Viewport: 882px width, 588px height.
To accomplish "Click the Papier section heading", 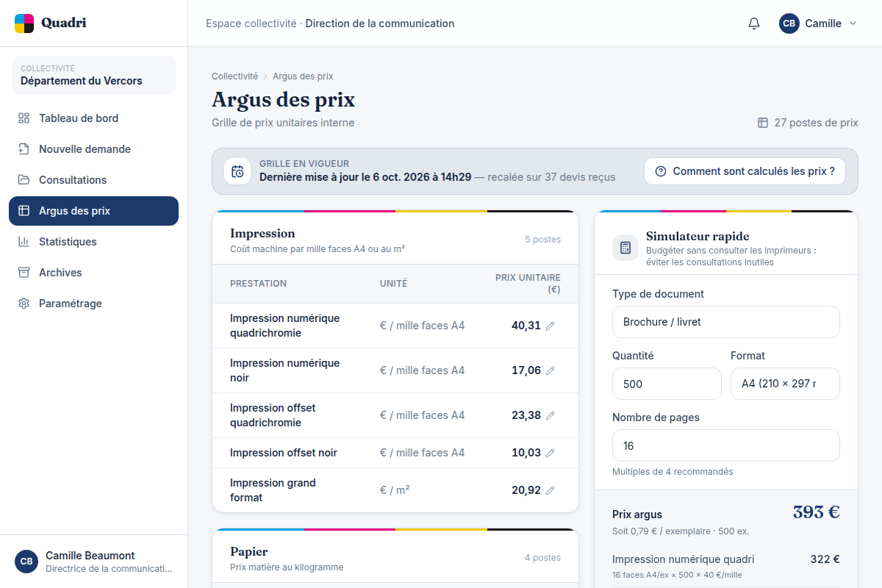I will (x=248, y=552).
